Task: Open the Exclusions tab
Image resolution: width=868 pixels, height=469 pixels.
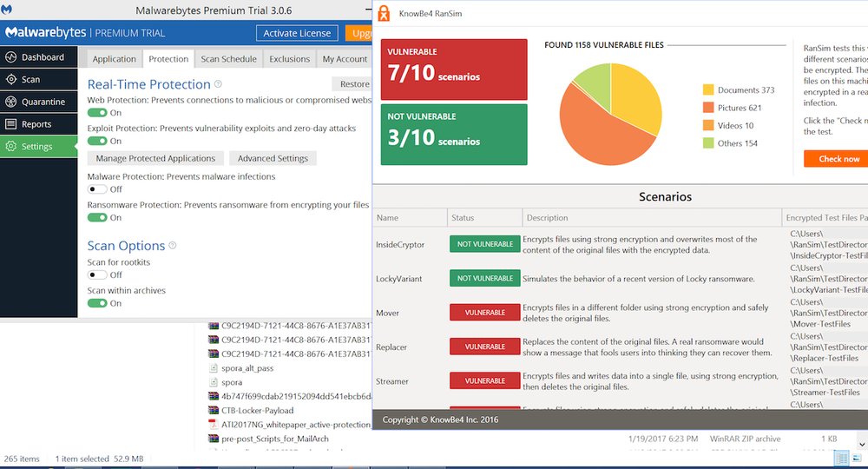Action: (x=290, y=59)
